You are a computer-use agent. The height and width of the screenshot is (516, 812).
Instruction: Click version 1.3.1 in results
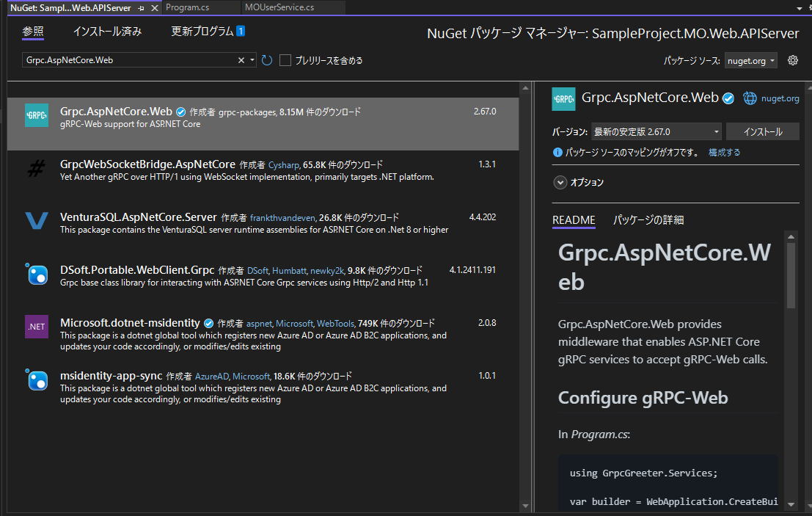[487, 164]
